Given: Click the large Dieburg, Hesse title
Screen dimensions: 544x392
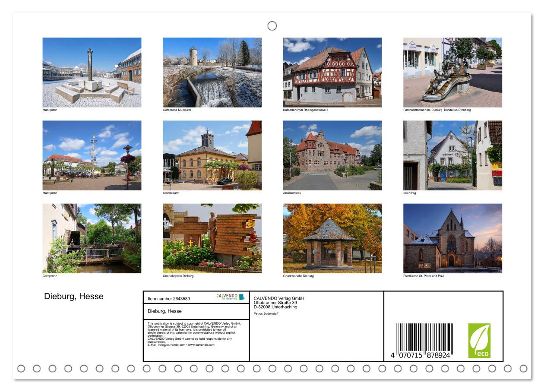Looking at the screenshot, I should click(x=74, y=297).
